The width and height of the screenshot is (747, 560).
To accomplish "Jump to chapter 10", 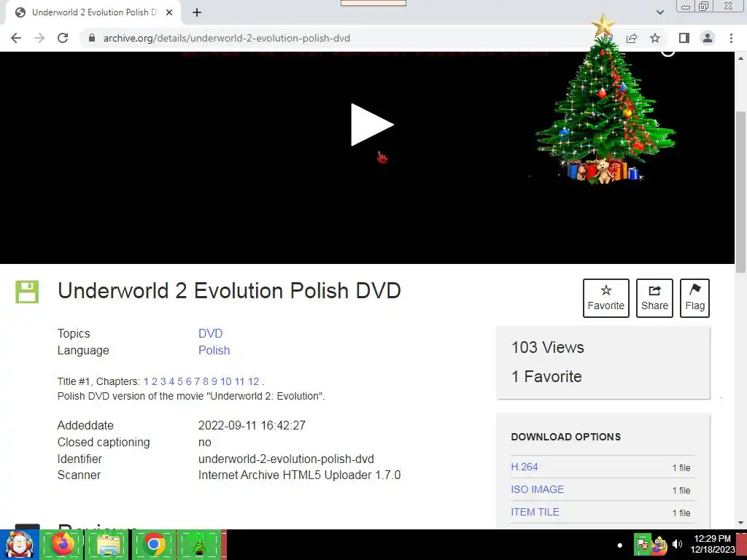I will click(x=226, y=381).
